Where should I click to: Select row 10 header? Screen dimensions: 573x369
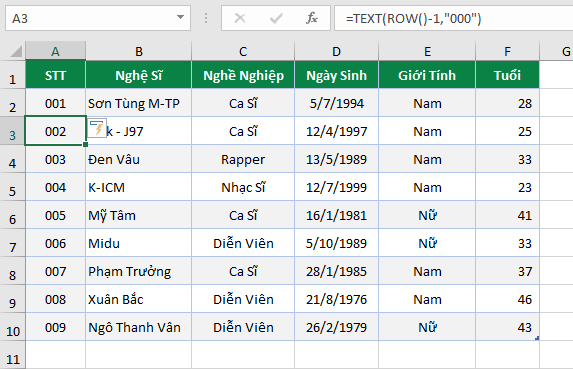tap(13, 327)
